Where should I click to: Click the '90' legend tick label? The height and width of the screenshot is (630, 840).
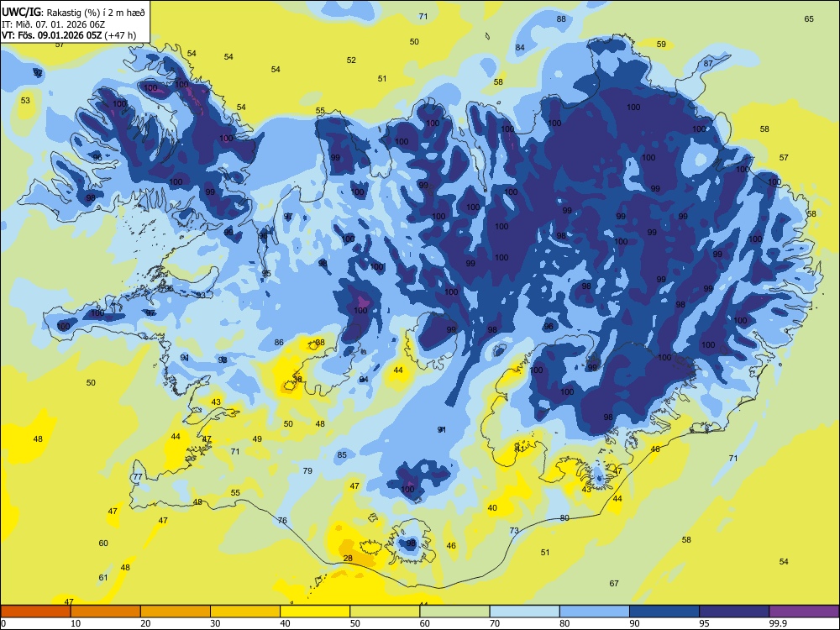[x=634, y=623]
